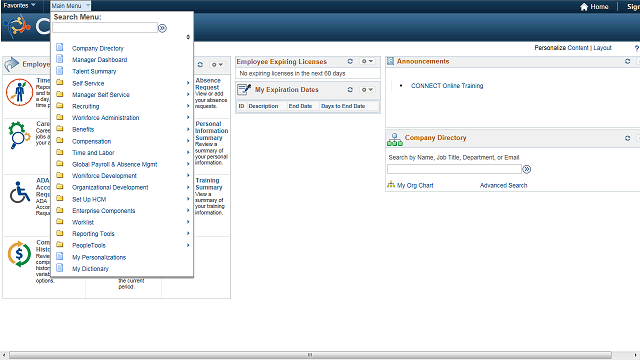
Task: Click the Advanced Search link
Action: [x=503, y=185]
